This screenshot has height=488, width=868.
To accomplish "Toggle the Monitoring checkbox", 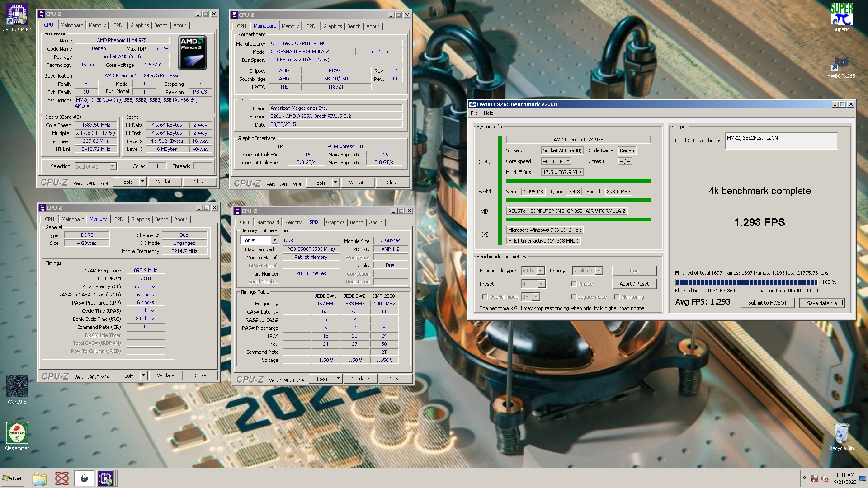I will coord(617,297).
